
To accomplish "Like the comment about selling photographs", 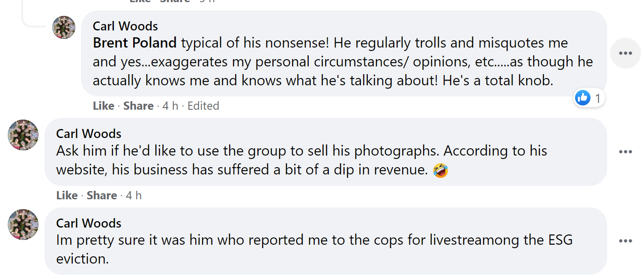I will click(67, 195).
